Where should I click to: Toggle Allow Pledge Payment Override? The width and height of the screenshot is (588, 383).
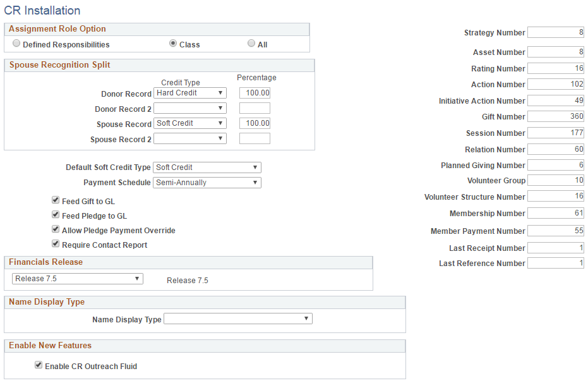click(x=55, y=229)
